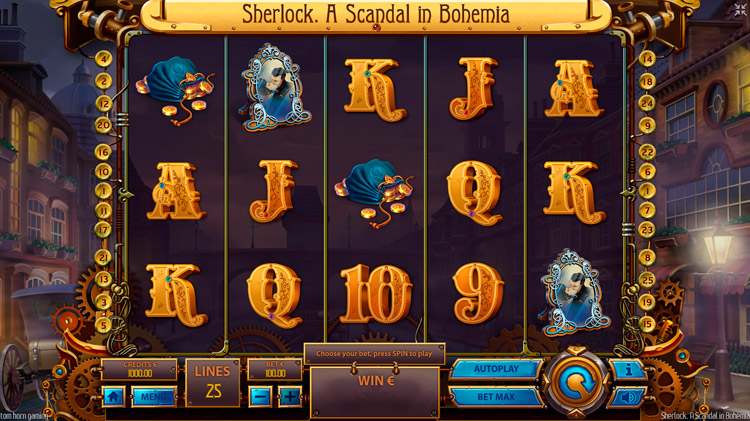Select the BET amount display field

(275, 370)
